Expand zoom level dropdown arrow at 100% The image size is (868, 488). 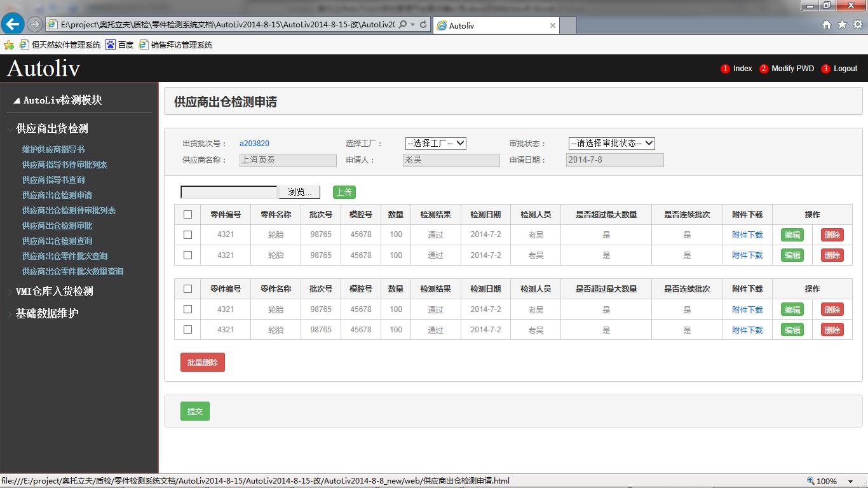(x=851, y=482)
